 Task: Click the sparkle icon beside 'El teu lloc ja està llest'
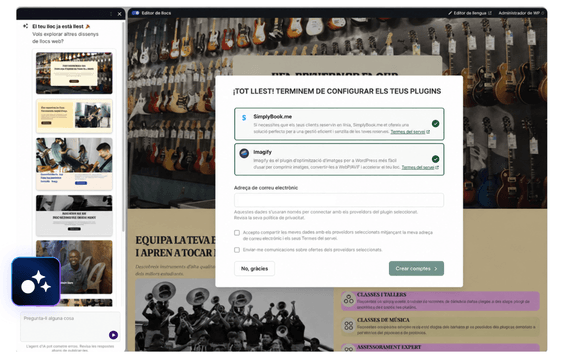(x=25, y=26)
